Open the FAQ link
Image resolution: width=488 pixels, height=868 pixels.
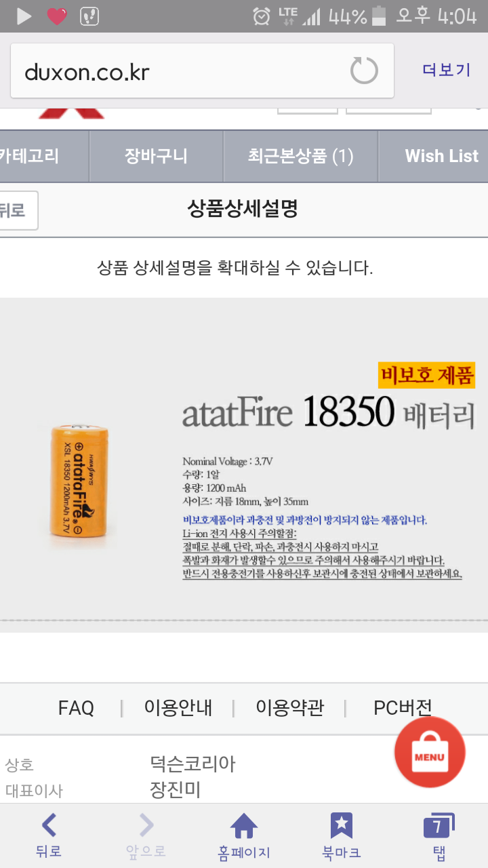click(76, 709)
